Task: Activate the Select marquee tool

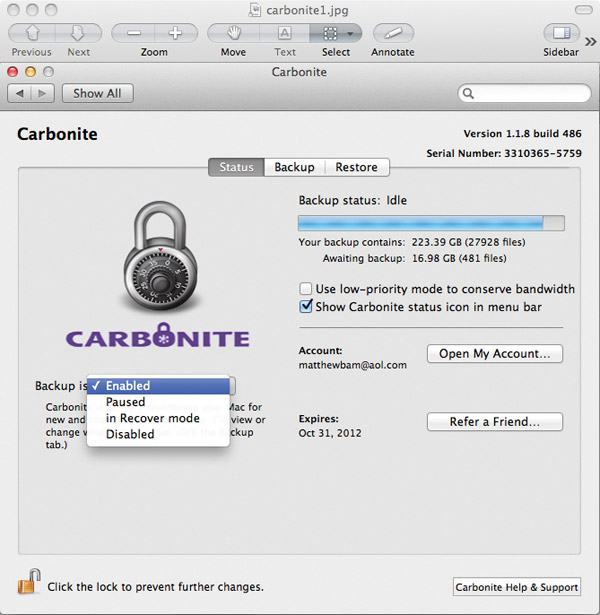Action: tap(330, 33)
